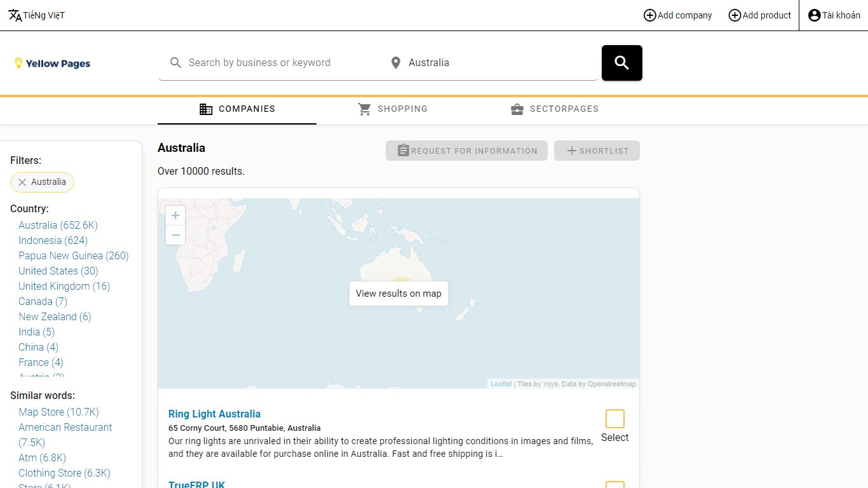Open the Ring Light Australia listing
This screenshot has height=488, width=868.
click(214, 414)
